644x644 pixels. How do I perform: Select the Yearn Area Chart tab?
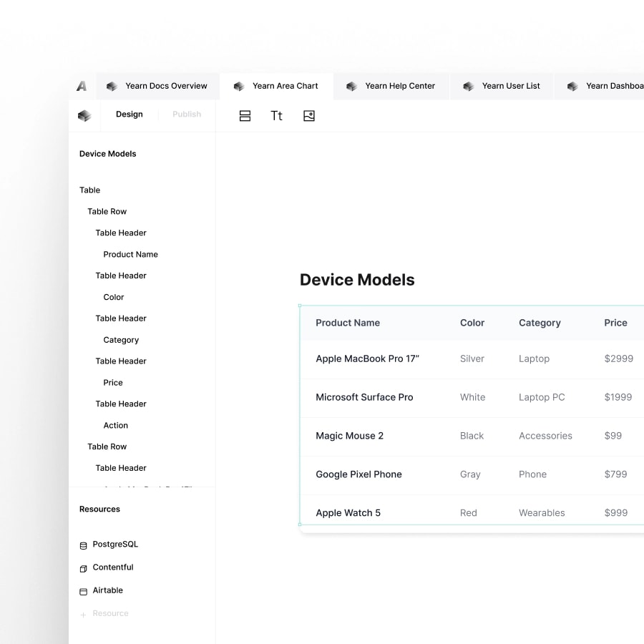[276, 87]
